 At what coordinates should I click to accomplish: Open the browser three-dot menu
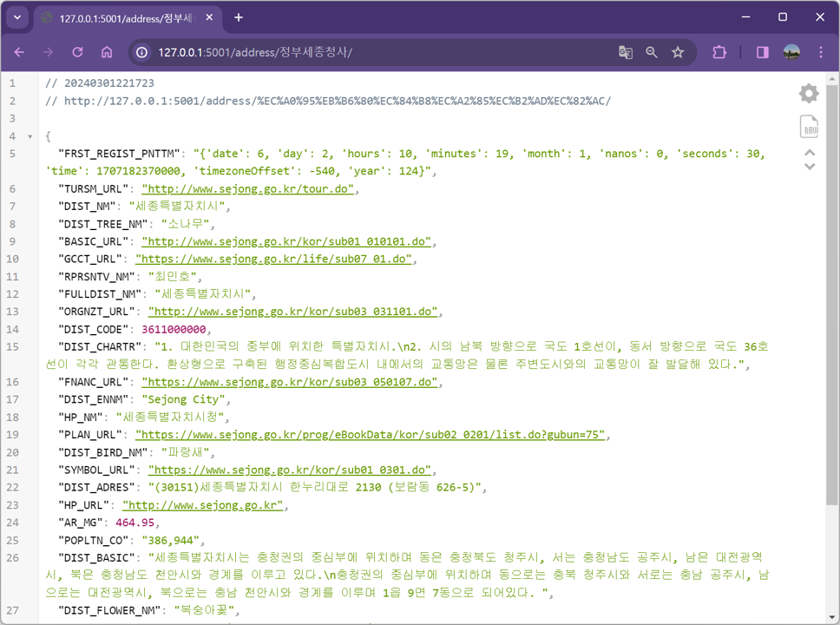tap(821, 53)
